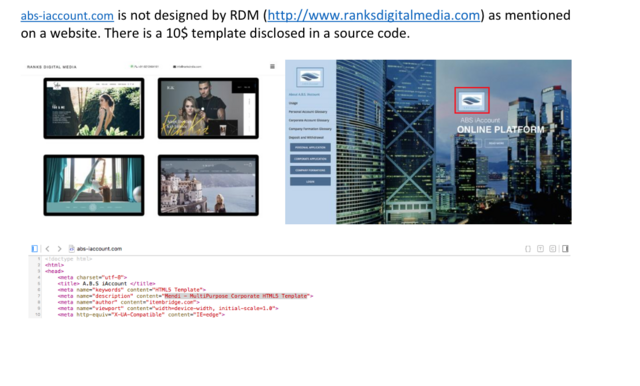Click the Corporate Application button
Image resolution: width=640 pixels, height=386 pixels.
click(310, 159)
